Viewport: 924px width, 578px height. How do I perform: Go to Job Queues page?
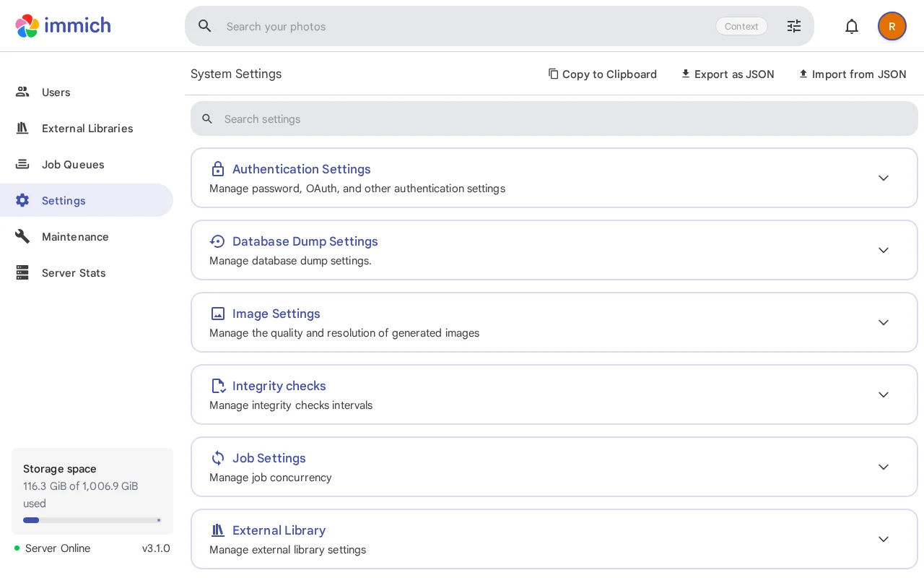pyautogui.click(x=87, y=164)
